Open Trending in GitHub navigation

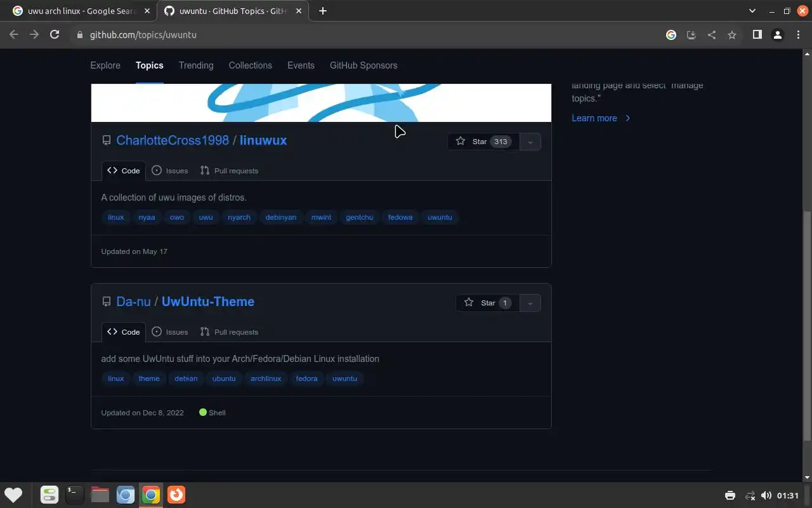(x=196, y=65)
